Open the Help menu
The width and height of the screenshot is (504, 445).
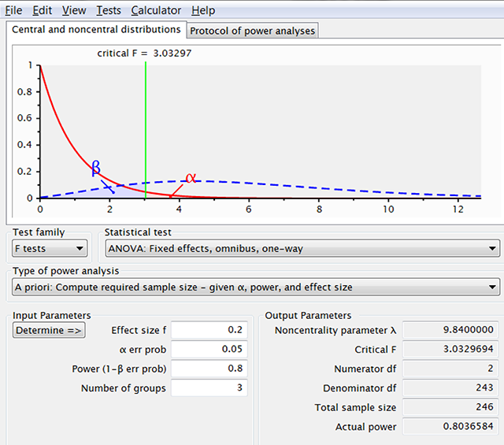(x=203, y=10)
